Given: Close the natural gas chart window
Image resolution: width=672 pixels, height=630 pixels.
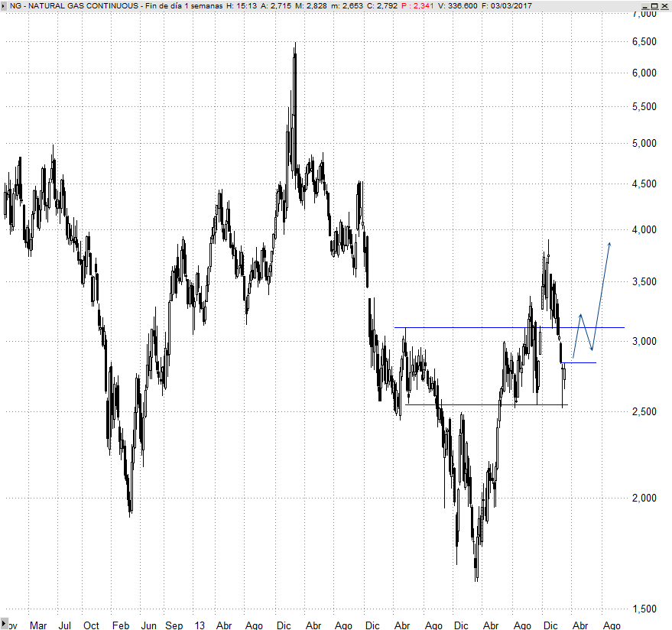Looking at the screenshot, I should coord(664,6).
